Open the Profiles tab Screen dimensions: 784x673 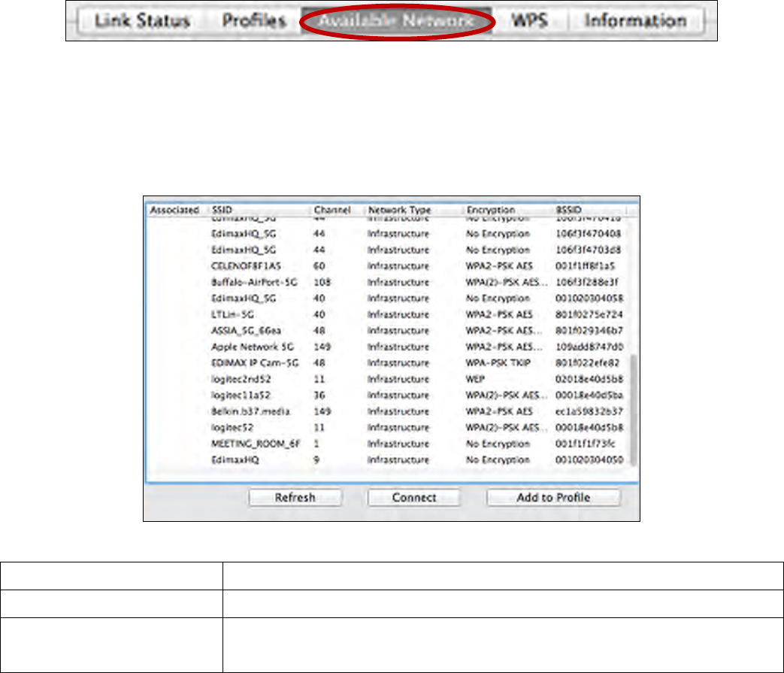point(254,20)
